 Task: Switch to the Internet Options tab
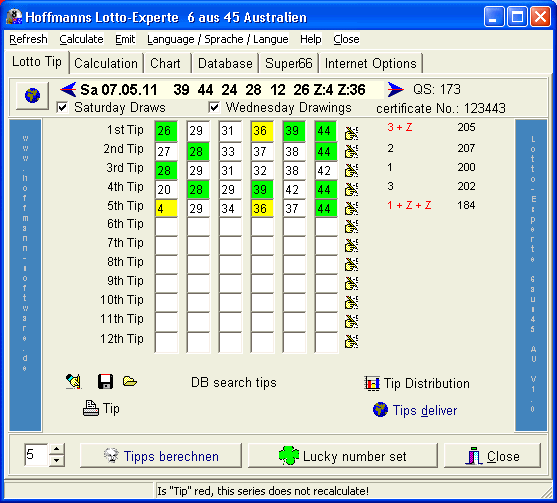pyautogui.click(x=371, y=64)
